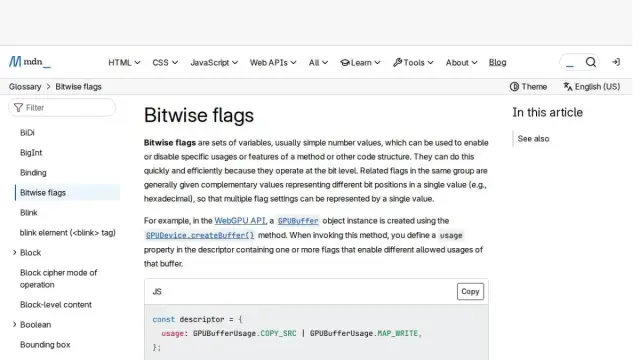Click the HTML menu chevron
Screen dimensions: 640x360
pyautogui.click(x=138, y=62)
